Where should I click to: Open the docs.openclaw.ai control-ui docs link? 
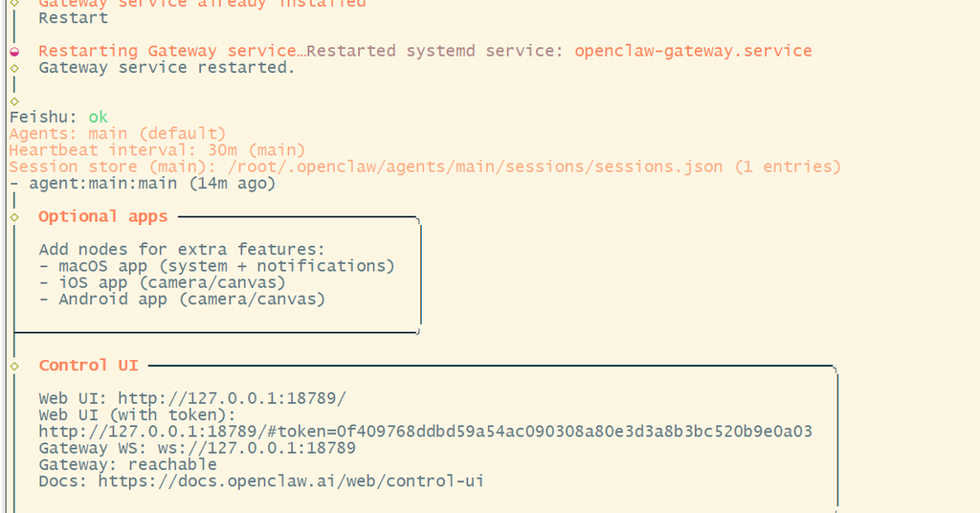[x=291, y=480]
